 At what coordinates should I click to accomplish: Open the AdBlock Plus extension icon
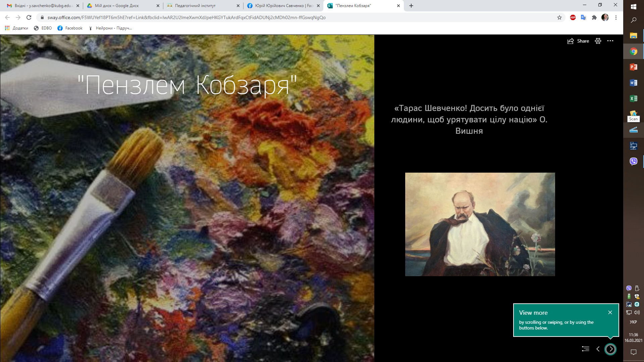point(573,17)
